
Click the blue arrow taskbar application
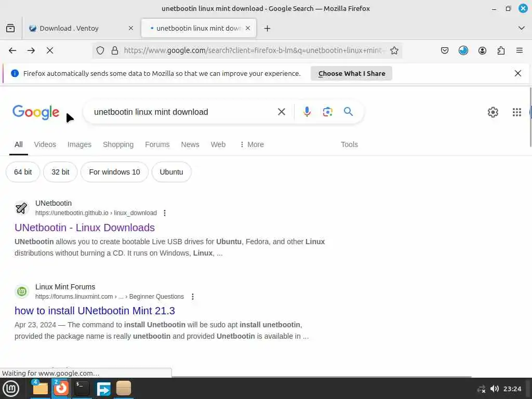pyautogui.click(x=103, y=389)
